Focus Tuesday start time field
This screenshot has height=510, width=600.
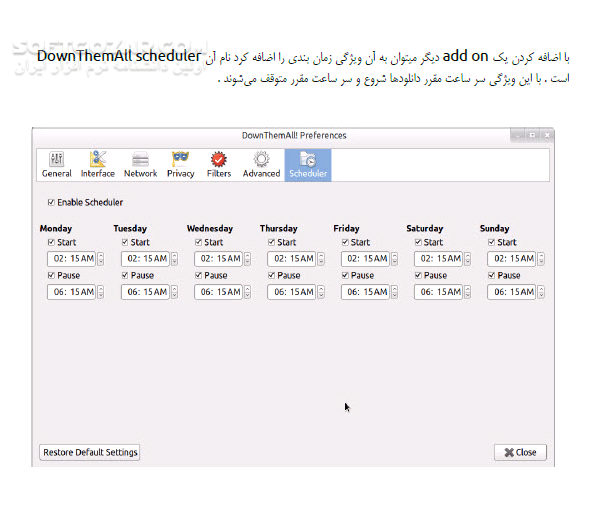(x=145, y=259)
